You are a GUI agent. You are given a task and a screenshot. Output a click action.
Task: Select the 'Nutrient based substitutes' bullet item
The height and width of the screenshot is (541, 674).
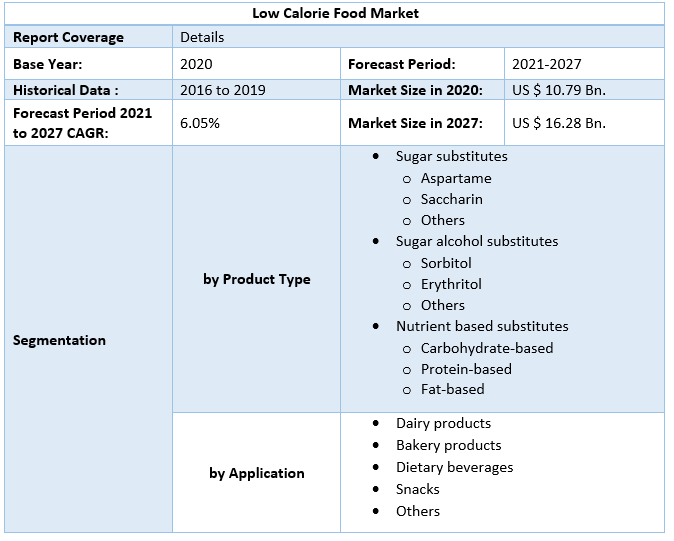(482, 326)
